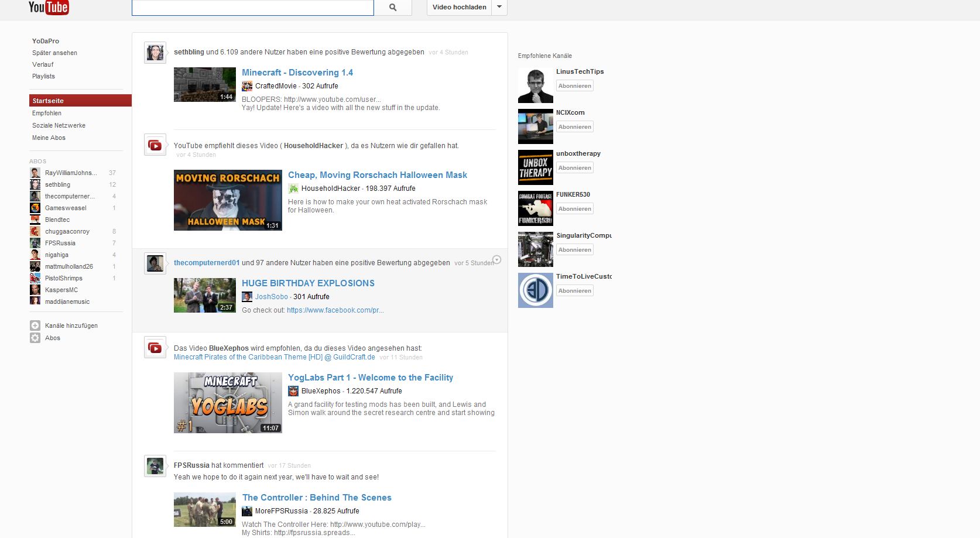
Task: Subscribe to TimeToLiveCusto with Abonnieren
Action: click(575, 291)
